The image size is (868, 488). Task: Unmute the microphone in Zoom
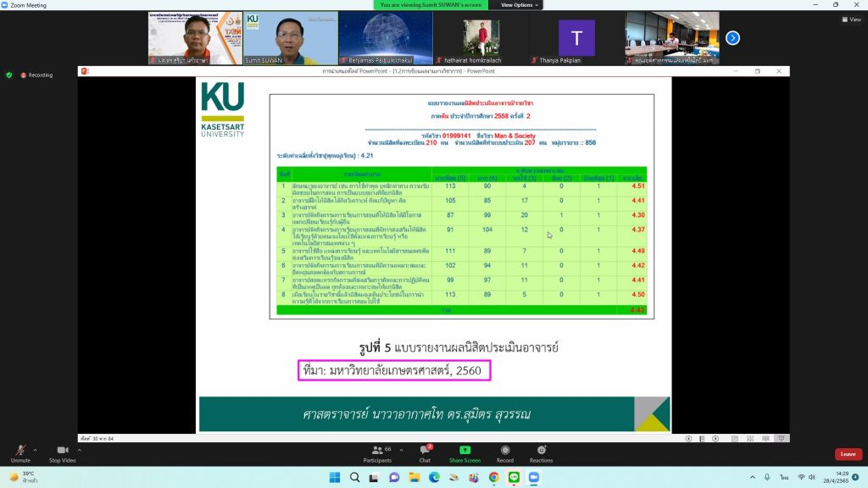coord(20,451)
